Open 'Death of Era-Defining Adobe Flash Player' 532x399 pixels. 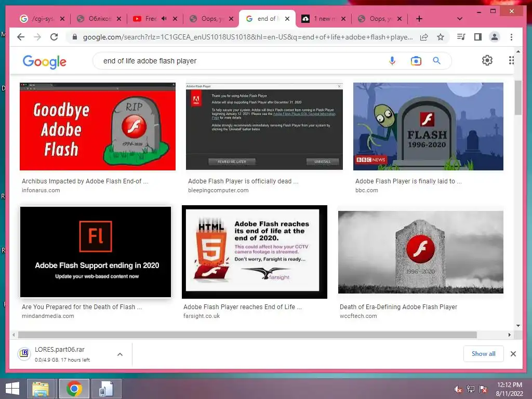(398, 307)
